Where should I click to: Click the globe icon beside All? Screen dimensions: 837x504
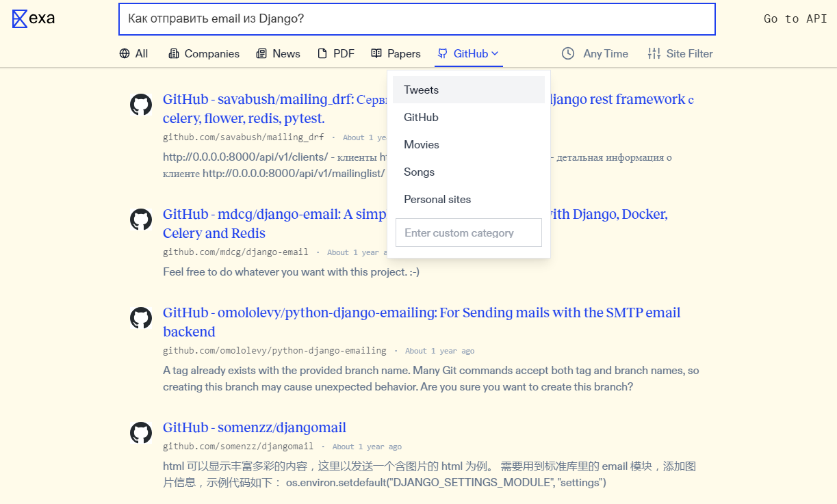[125, 53]
